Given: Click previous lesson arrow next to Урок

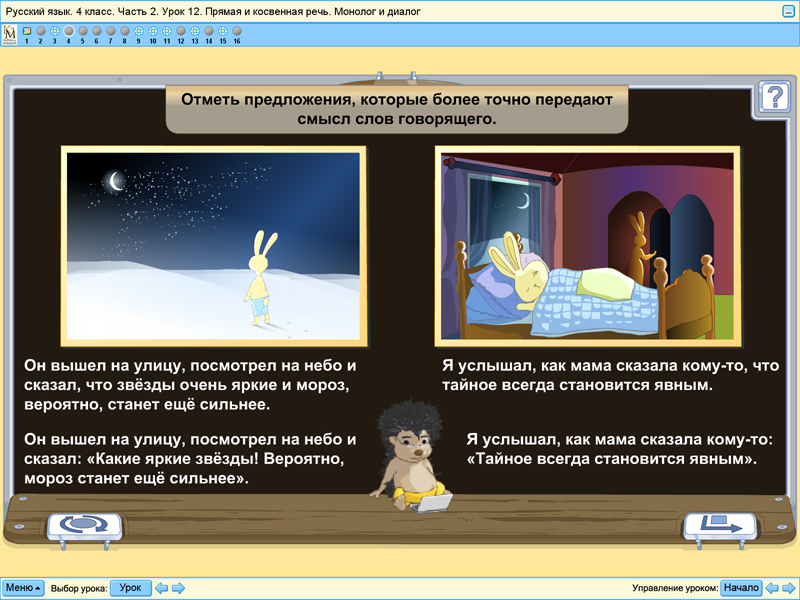Looking at the screenshot, I should tap(161, 588).
